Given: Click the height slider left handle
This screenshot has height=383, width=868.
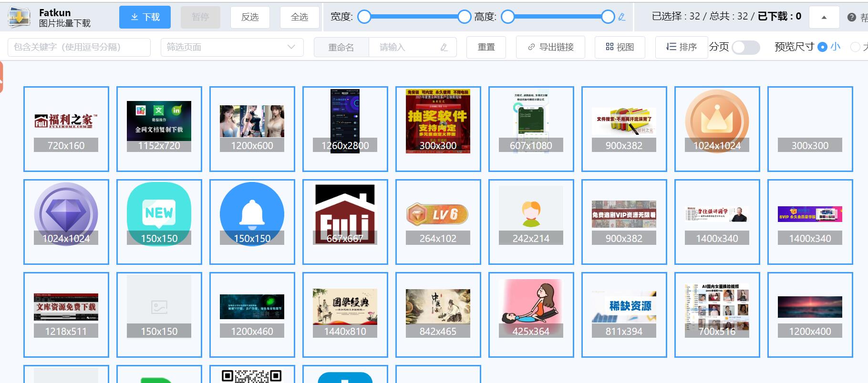Looking at the screenshot, I should (x=508, y=17).
